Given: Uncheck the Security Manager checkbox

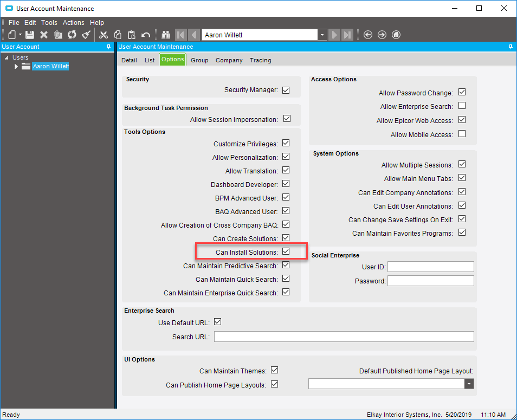Looking at the screenshot, I should point(286,90).
